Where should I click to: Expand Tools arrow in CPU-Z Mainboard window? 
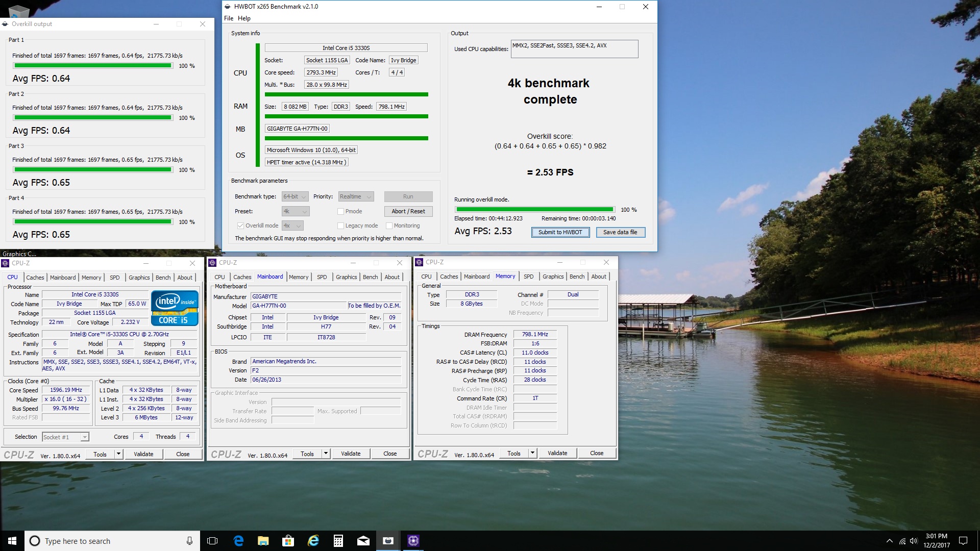326,454
